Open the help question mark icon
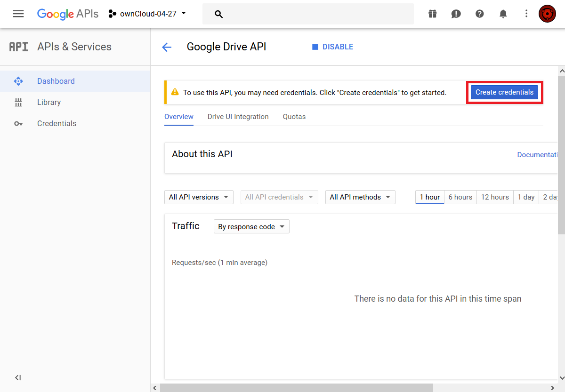565x392 pixels. 479,14
